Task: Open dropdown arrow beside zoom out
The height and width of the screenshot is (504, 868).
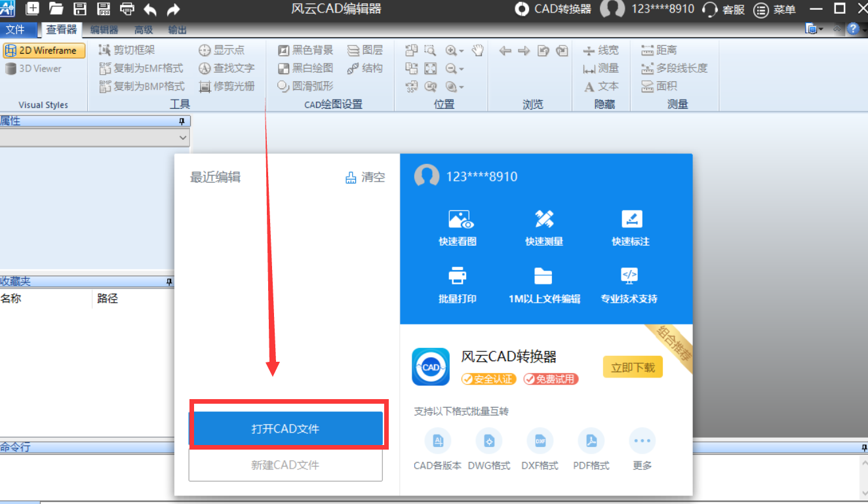Action: tap(462, 69)
